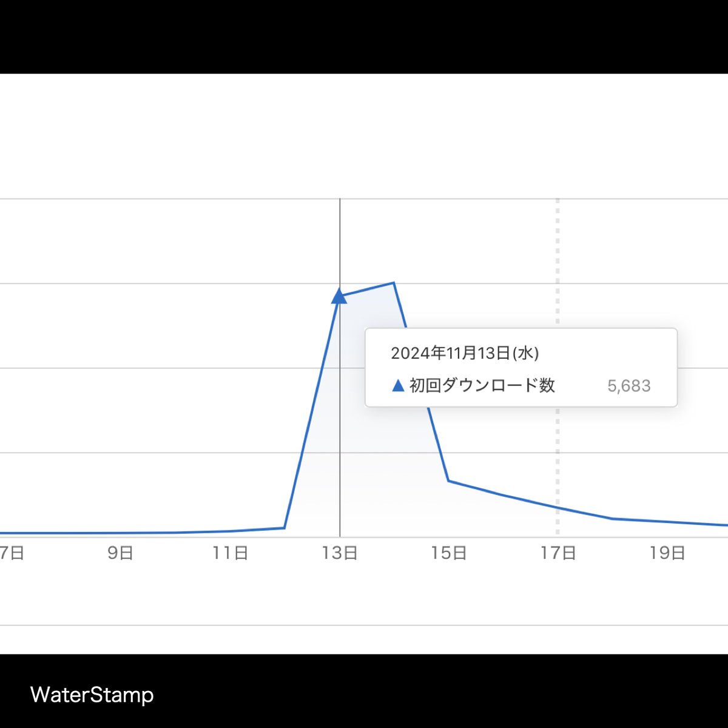Image resolution: width=728 pixels, height=728 pixels.
Task: Click the 9日 axis label
Action: pyautogui.click(x=120, y=553)
